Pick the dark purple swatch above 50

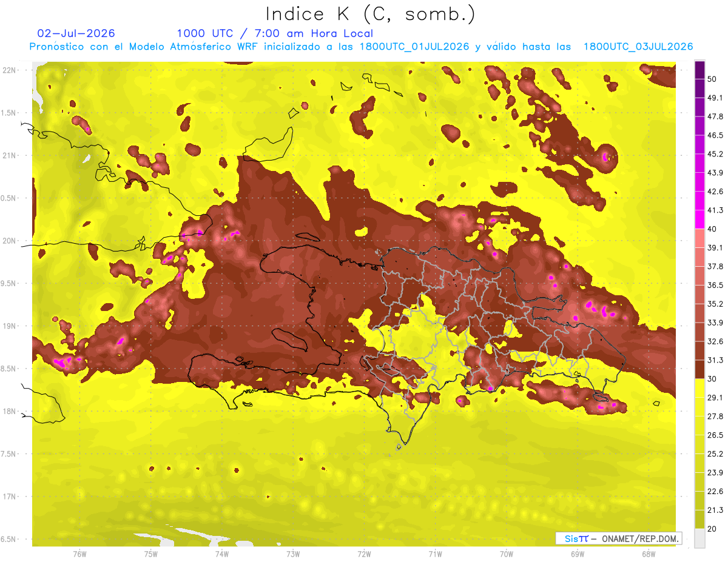(699, 70)
